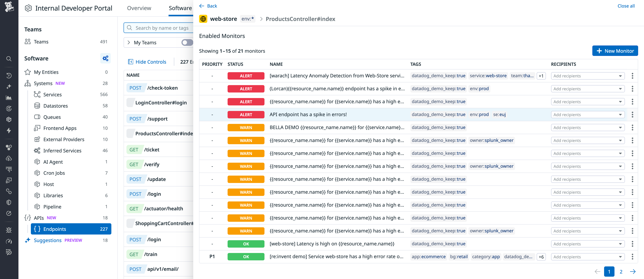Screen dimensions: 644x279
Task: Open the Add recipients dropdown for the P1 monitor
Action: (x=588, y=257)
